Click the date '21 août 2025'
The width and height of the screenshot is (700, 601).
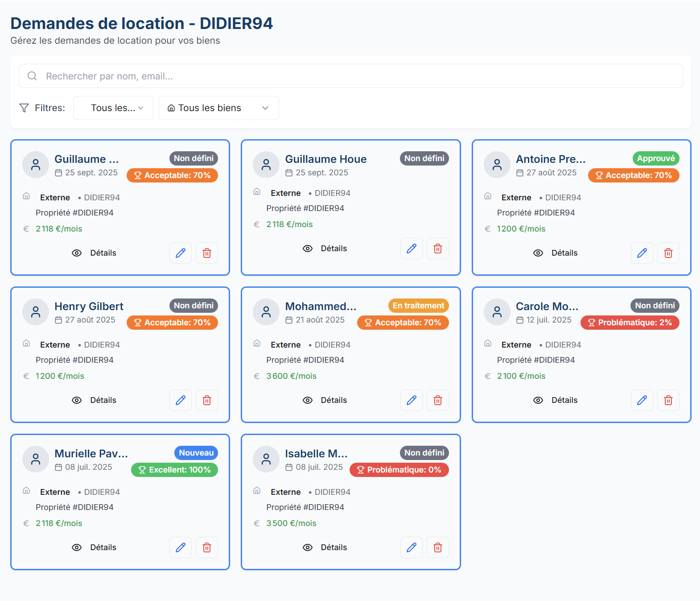(x=320, y=320)
